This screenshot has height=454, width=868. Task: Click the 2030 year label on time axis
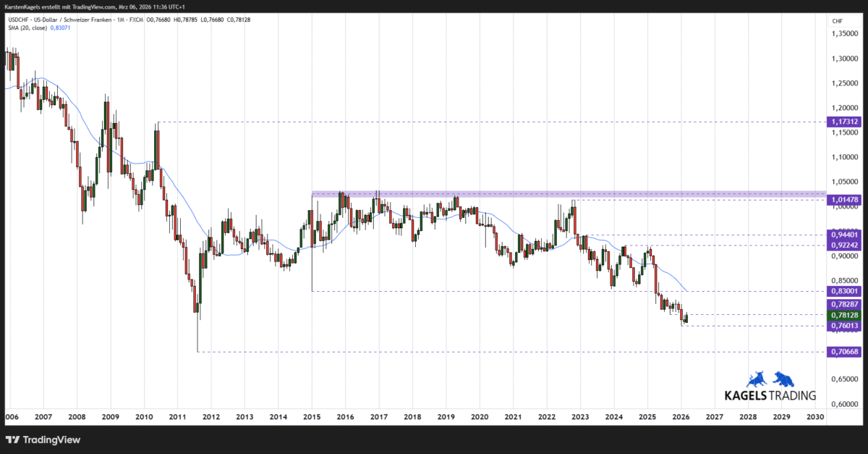(x=815, y=417)
